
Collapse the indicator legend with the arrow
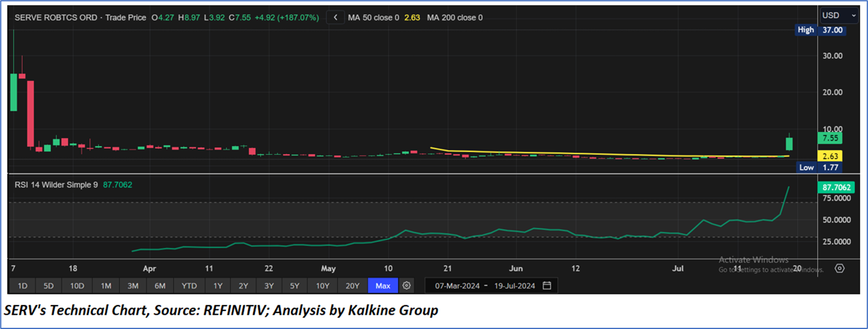click(x=336, y=18)
